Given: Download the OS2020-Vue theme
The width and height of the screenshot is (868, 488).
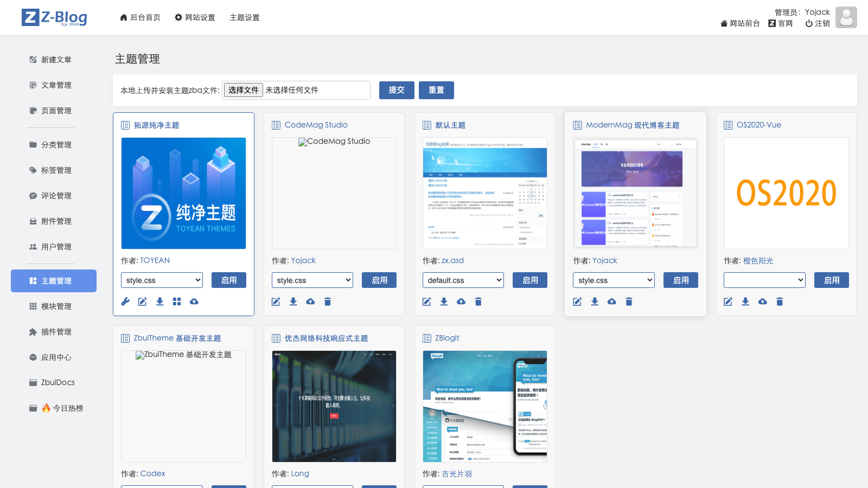Looking at the screenshot, I should (745, 301).
